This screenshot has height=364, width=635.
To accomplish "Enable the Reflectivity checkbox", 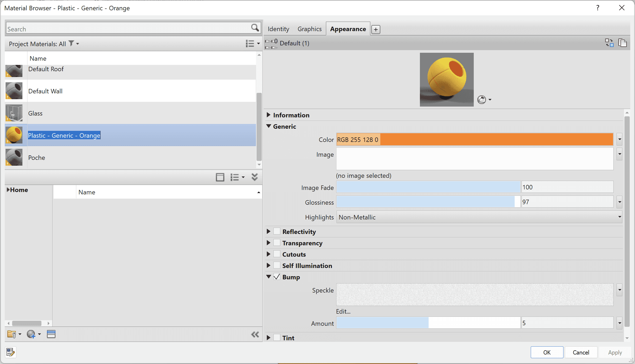I will coord(277,231).
